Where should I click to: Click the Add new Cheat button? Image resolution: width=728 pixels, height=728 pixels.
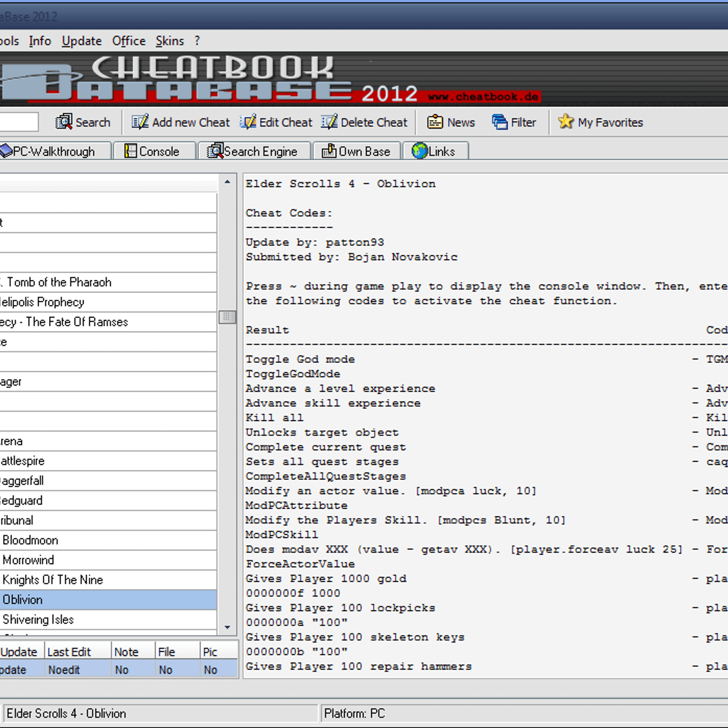coord(181,122)
